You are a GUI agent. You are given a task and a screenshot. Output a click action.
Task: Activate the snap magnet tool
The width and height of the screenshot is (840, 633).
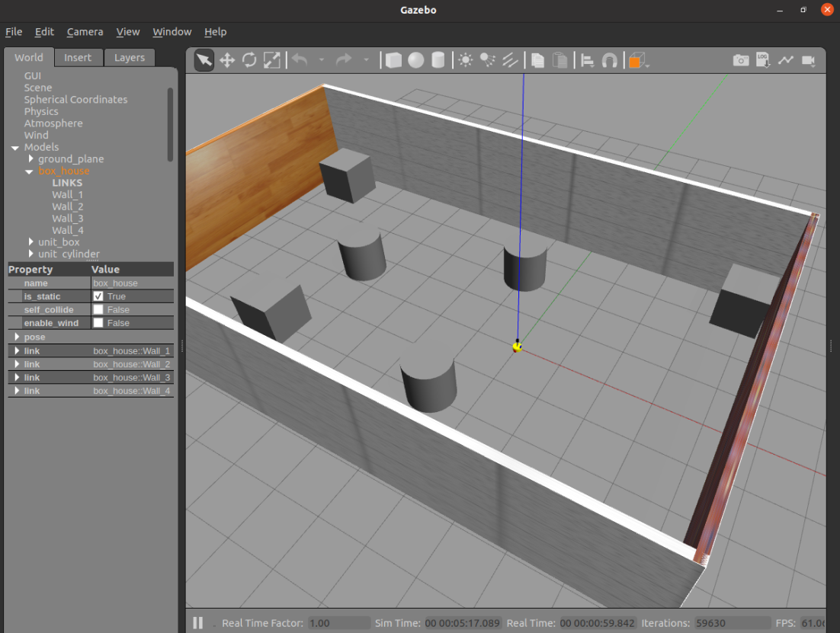(x=610, y=60)
